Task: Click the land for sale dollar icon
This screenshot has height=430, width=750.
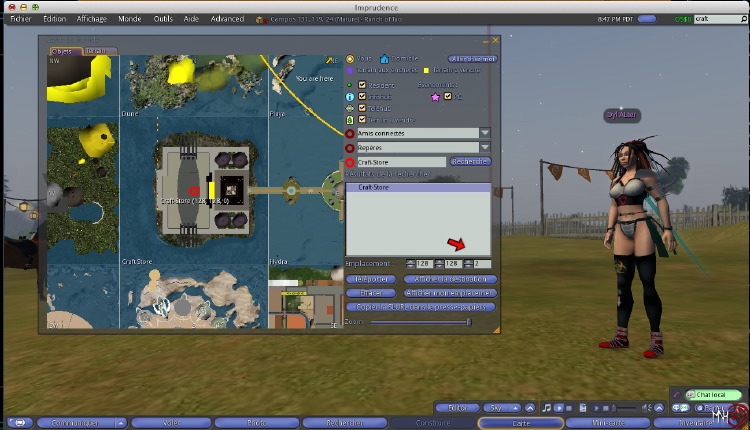Action: tap(350, 120)
